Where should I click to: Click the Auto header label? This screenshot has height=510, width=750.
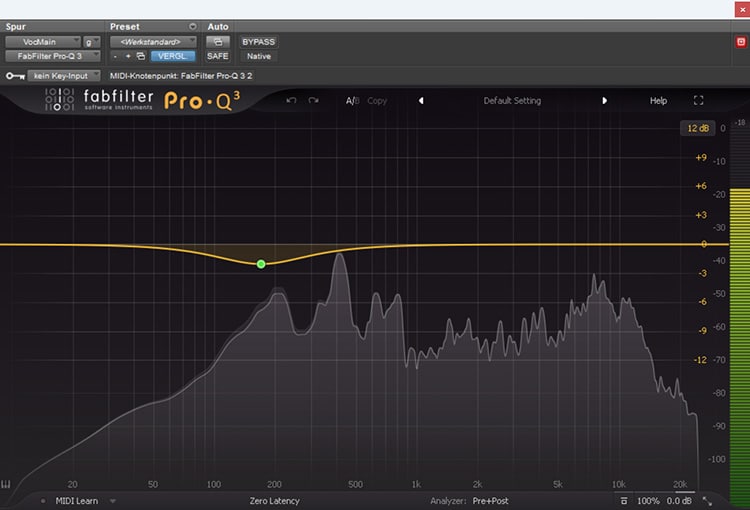[x=218, y=27]
